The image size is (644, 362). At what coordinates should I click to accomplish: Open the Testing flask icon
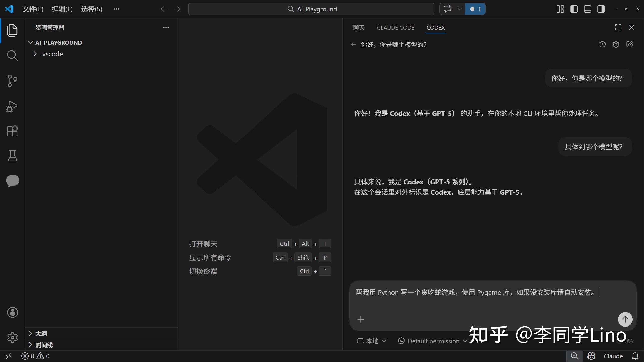(x=12, y=156)
